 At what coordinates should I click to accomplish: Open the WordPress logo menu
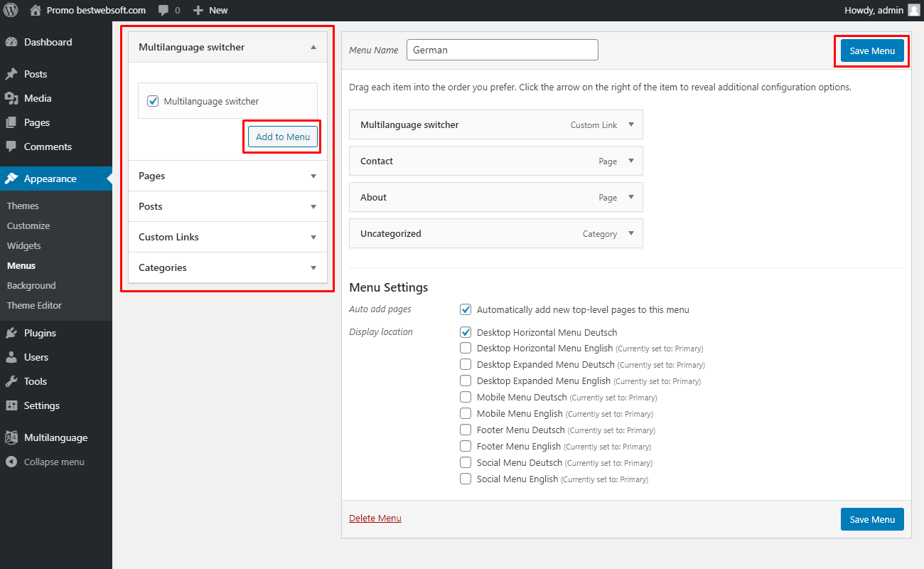point(11,11)
